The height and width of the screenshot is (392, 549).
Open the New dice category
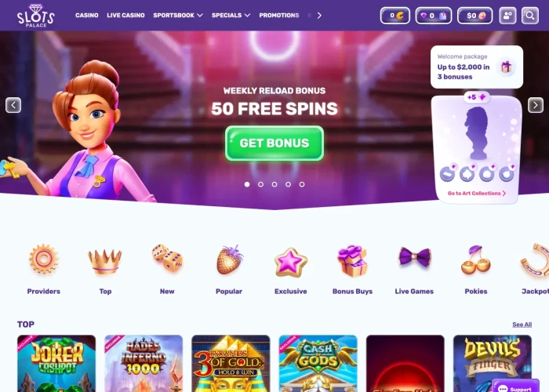[167, 269]
